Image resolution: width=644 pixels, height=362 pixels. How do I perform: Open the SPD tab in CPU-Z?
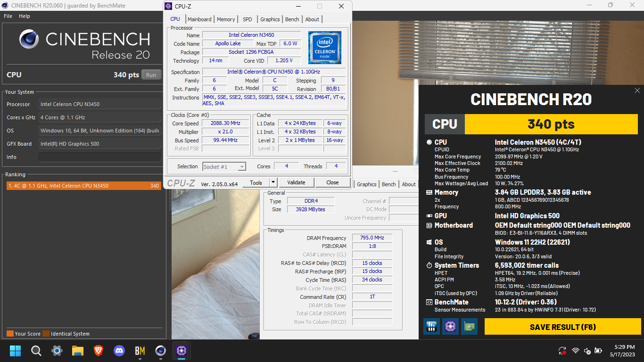pos(248,19)
